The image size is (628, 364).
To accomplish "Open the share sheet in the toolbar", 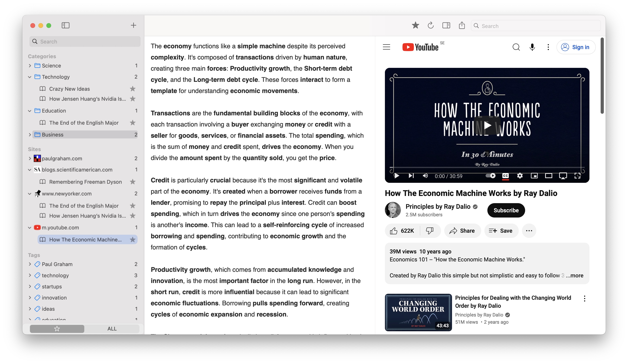I will pos(462,25).
